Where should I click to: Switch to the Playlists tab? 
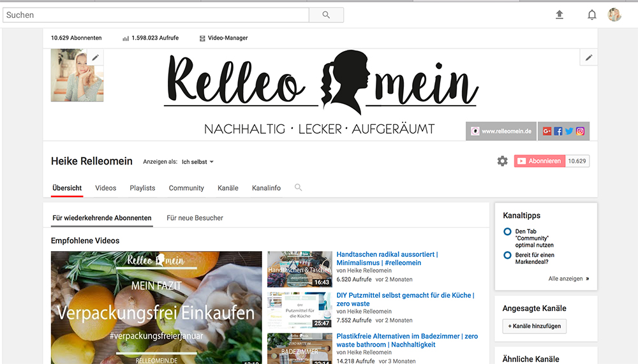click(x=142, y=188)
